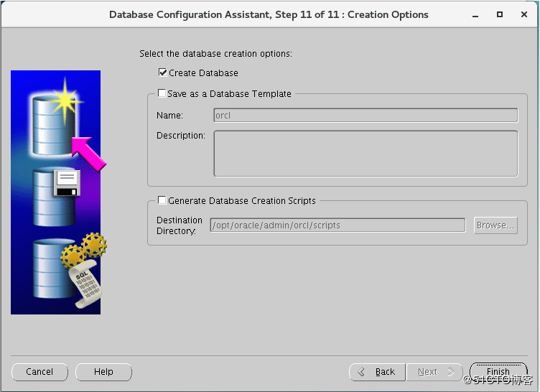540x392 pixels.
Task: Click the right arrow icon on Next
Action: coord(451,372)
